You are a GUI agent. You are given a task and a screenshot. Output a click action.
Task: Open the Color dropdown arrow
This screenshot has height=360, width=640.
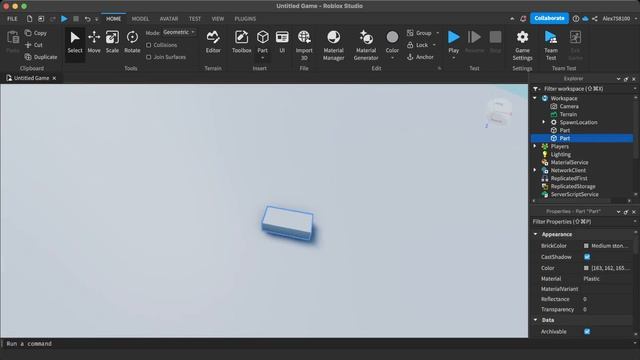[x=392, y=58]
